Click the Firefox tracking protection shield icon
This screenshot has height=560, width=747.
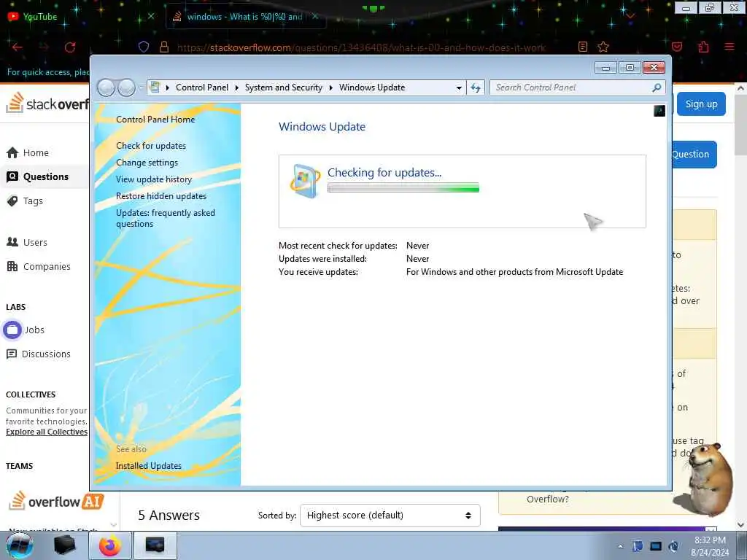coord(144,47)
